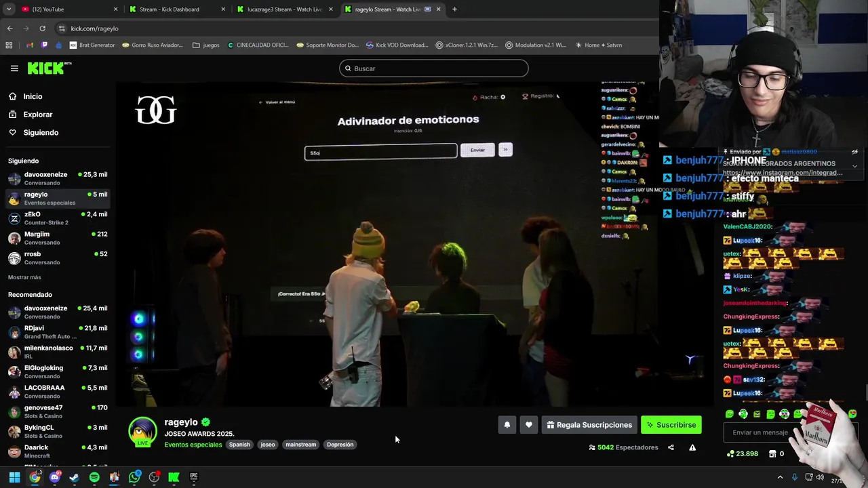Open the juegos bookmarks folder
Screen dimensions: 868x488
(x=206, y=45)
